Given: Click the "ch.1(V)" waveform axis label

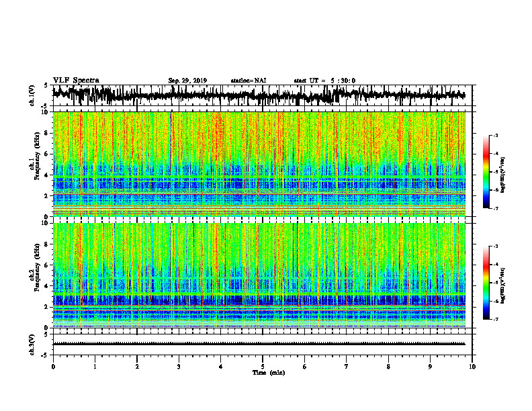Looking at the screenshot, I should tap(32, 95).
